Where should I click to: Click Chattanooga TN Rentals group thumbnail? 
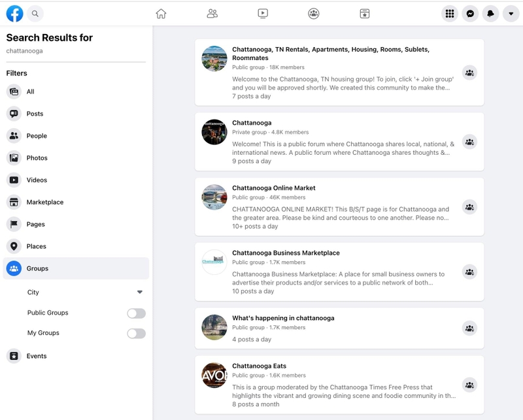click(214, 58)
